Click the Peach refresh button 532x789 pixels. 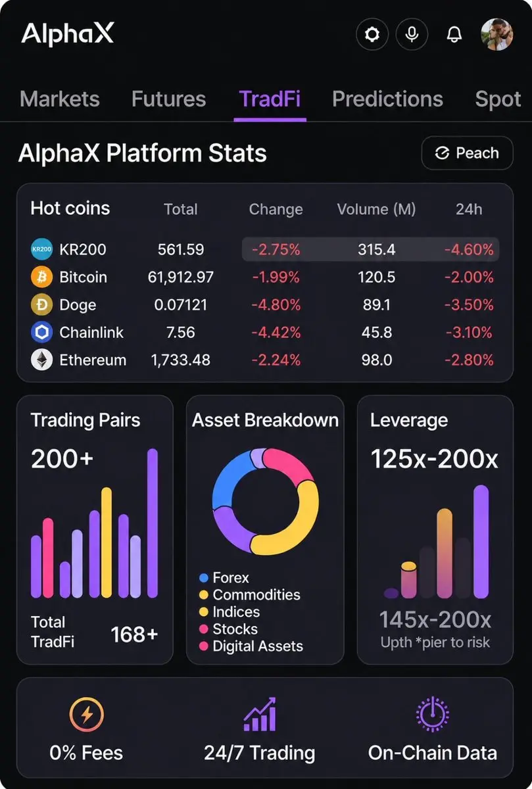[467, 153]
